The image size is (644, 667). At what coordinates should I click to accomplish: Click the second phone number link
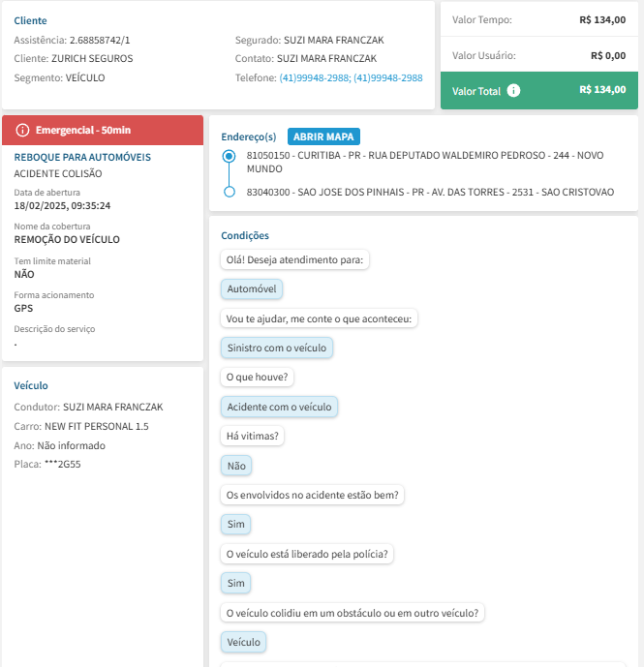[x=387, y=77]
